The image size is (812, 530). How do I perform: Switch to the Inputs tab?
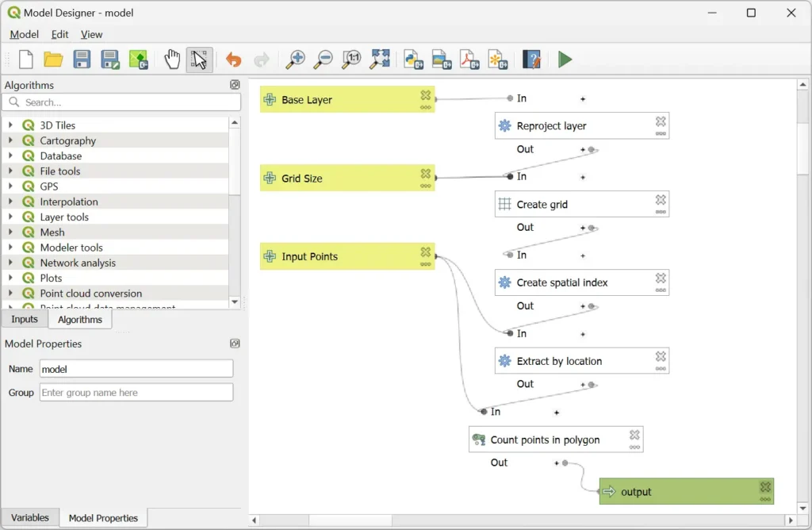pos(25,319)
